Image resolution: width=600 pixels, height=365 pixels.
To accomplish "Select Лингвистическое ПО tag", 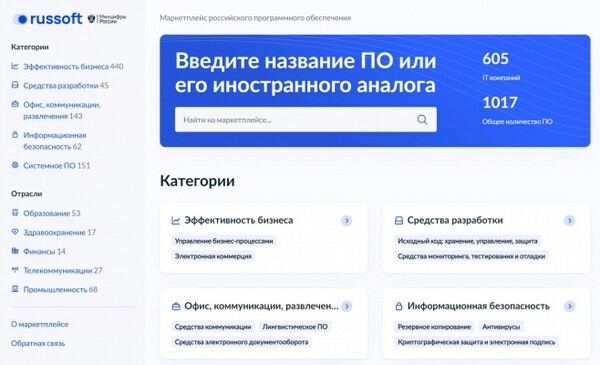I will pyautogui.click(x=295, y=327).
